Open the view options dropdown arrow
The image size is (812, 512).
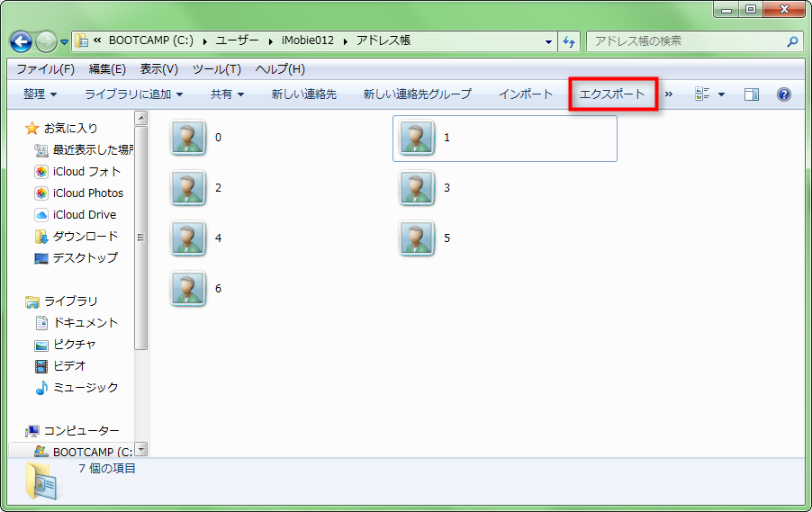[x=721, y=94]
